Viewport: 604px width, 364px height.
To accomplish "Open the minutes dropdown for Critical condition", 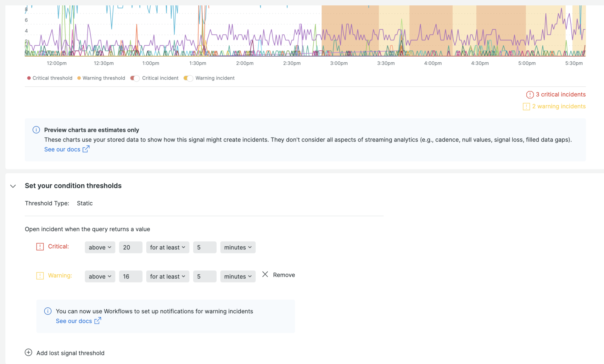I will pyautogui.click(x=238, y=247).
